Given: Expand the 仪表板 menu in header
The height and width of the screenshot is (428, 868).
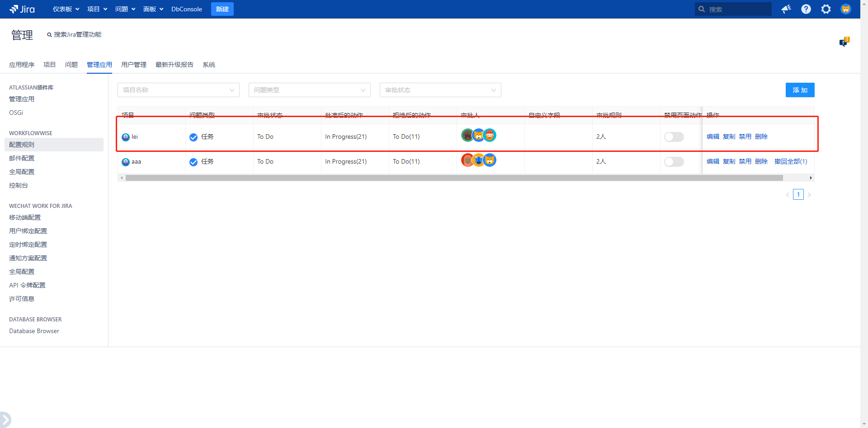Looking at the screenshot, I should [x=66, y=9].
